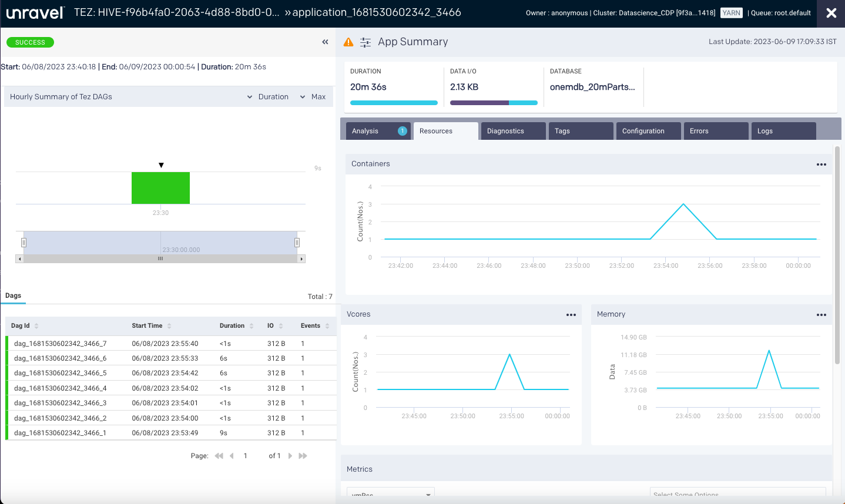Open the Memory chart options menu

click(821, 315)
